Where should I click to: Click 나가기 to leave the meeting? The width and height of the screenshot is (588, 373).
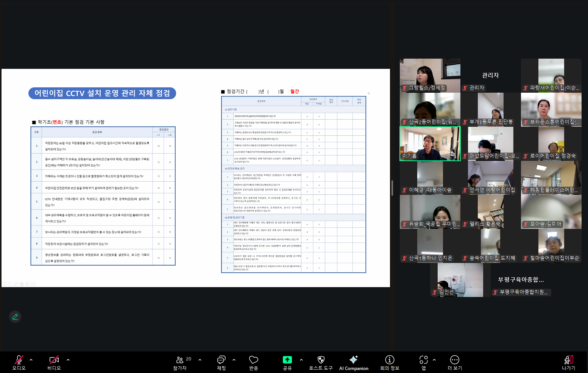click(x=568, y=362)
